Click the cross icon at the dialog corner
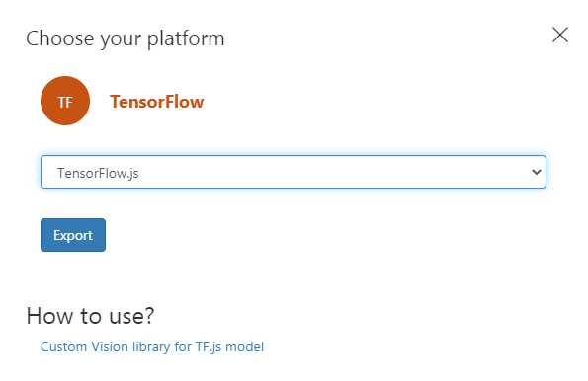588x381 pixels. tap(560, 35)
